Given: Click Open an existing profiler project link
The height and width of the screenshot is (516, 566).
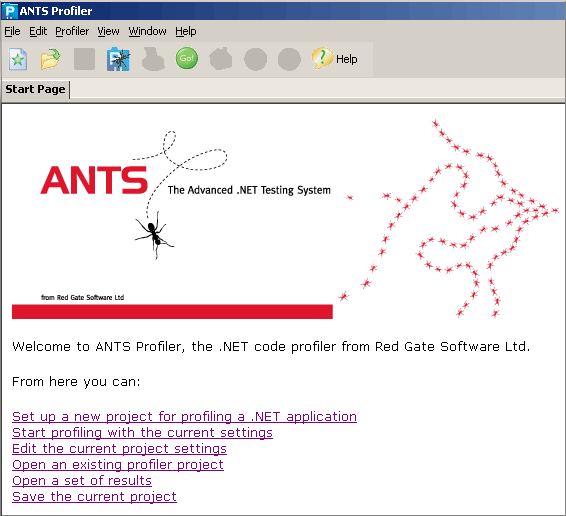Looking at the screenshot, I should click(118, 465).
